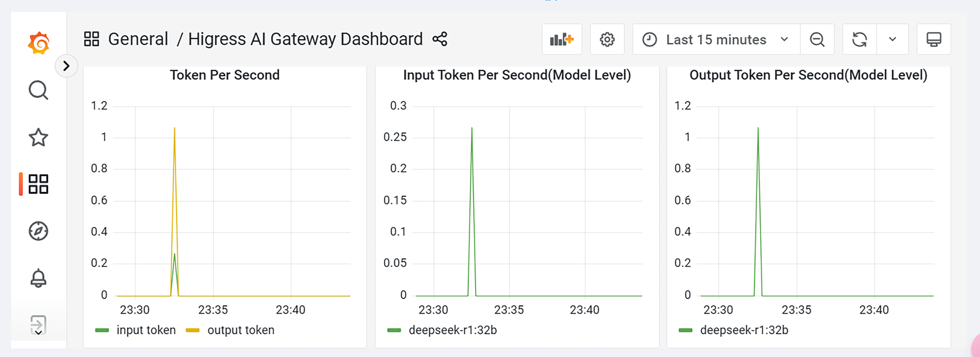Open the Token Per Second panel title menu

pos(224,75)
